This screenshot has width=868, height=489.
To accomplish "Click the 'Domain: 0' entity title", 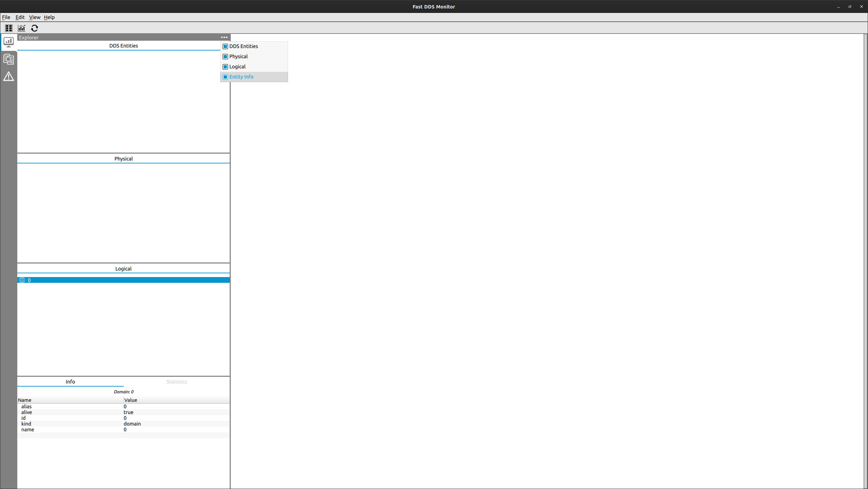I will point(124,392).
